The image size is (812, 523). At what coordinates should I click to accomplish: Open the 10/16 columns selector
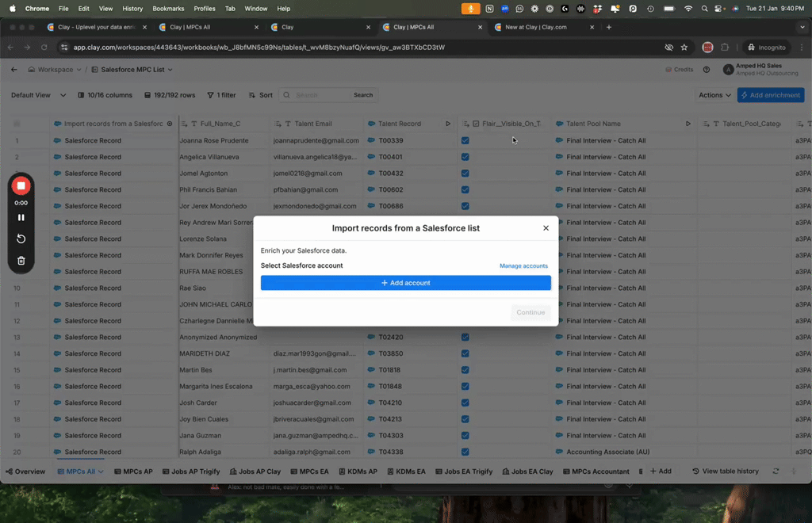point(105,95)
